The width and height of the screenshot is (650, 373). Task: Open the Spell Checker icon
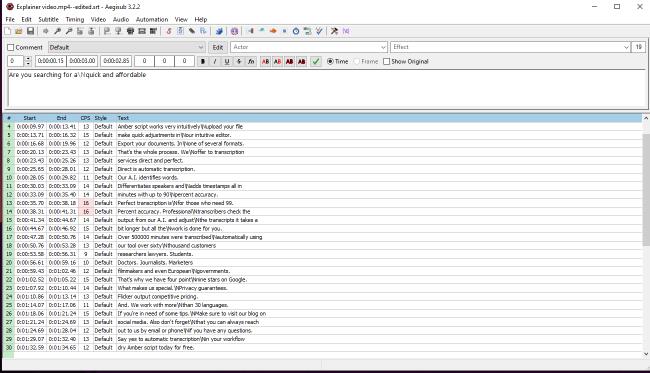pos(319,31)
